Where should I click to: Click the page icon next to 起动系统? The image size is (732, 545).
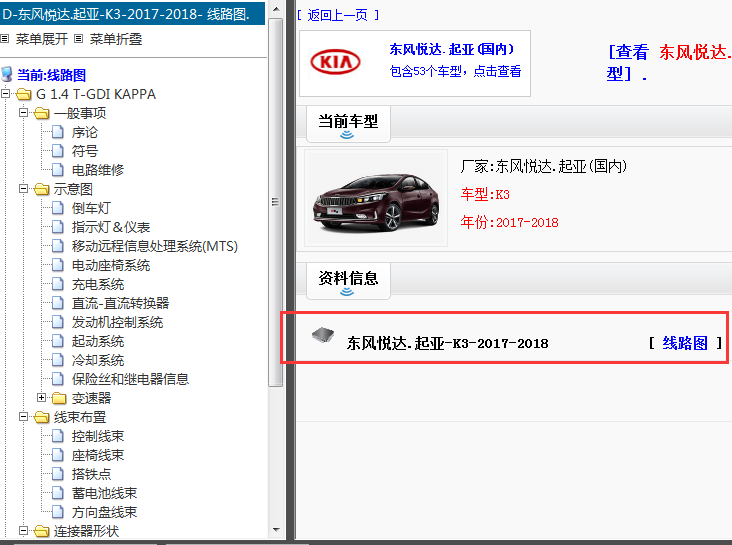click(x=57, y=341)
